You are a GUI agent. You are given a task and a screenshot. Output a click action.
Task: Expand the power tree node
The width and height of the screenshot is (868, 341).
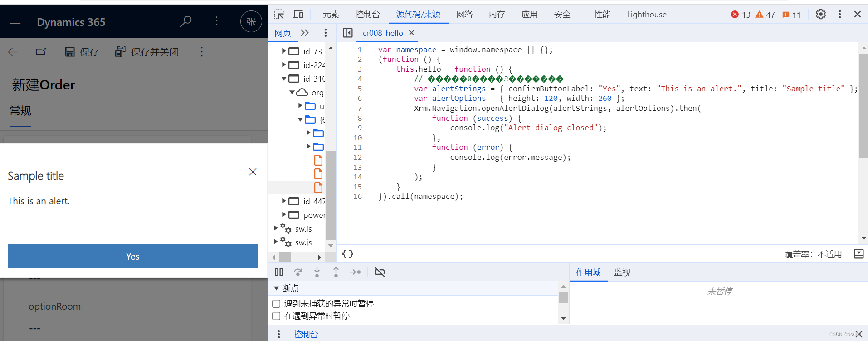click(x=284, y=214)
